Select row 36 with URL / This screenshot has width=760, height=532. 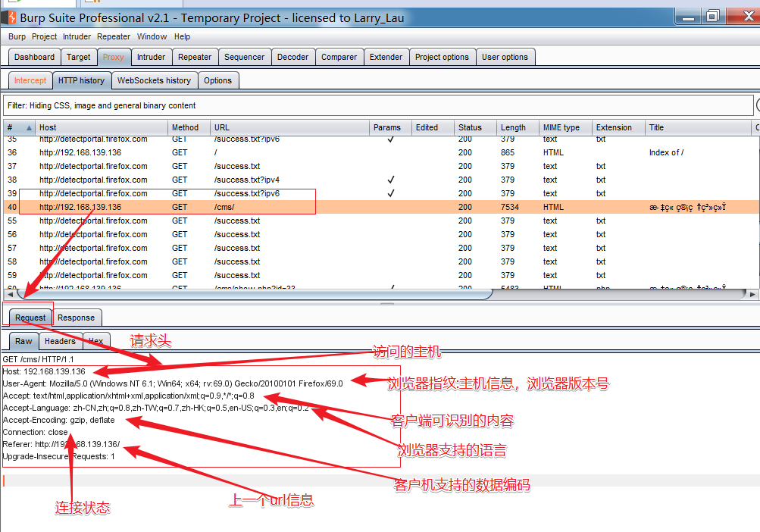point(381,152)
